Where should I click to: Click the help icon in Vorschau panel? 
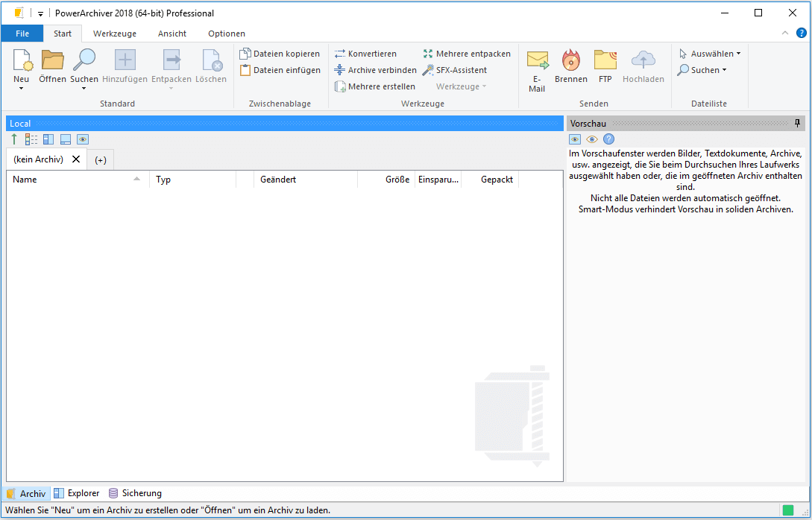[608, 139]
